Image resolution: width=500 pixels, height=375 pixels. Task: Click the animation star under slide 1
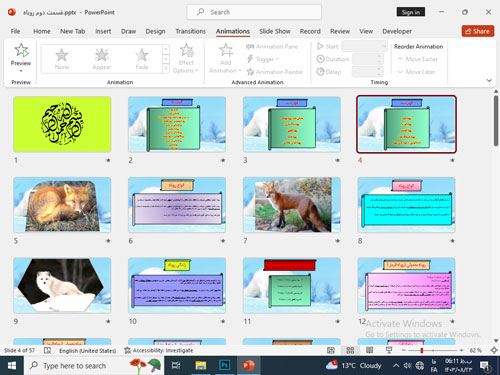108,160
